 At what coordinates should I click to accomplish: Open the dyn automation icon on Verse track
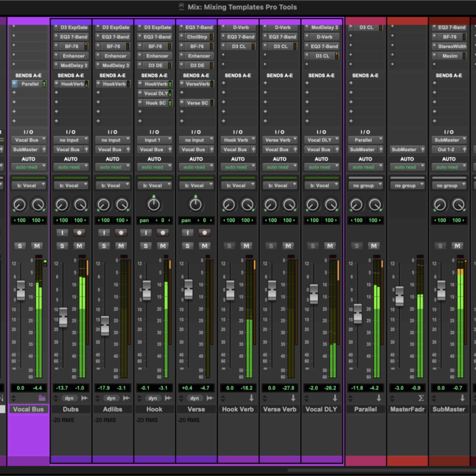[x=195, y=398]
